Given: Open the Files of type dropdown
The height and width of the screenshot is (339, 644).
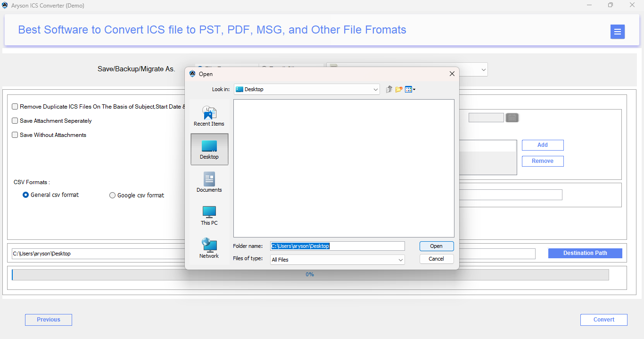Looking at the screenshot, I should 400,260.
